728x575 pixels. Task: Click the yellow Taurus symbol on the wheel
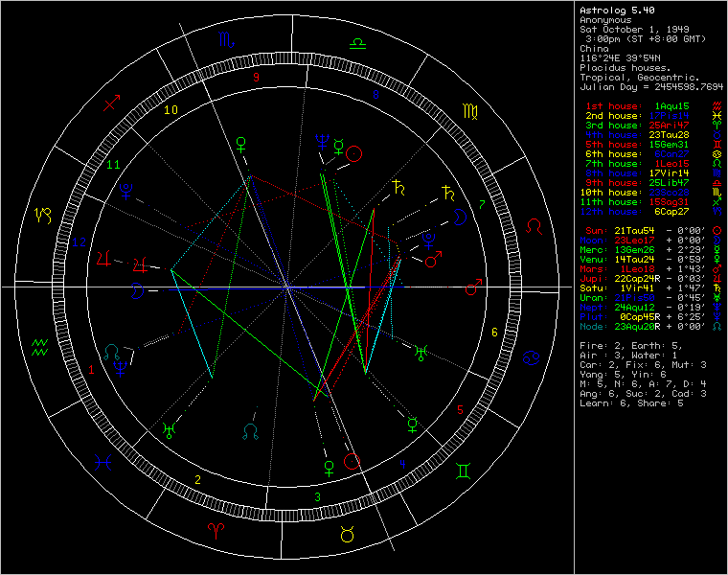[349, 532]
